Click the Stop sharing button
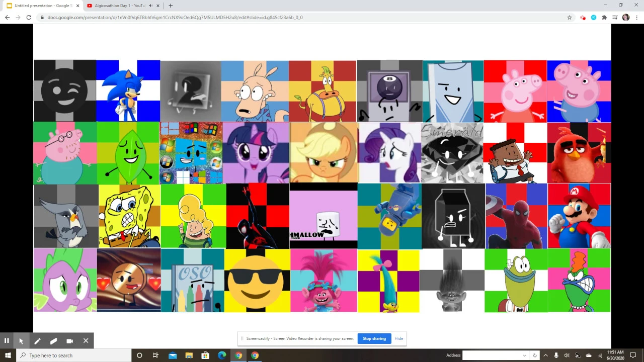 coord(374,338)
